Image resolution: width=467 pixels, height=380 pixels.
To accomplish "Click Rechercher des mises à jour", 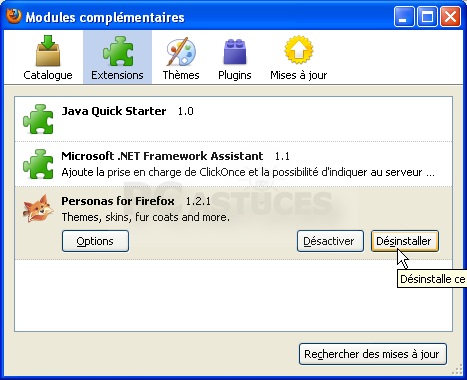I will coord(373,354).
